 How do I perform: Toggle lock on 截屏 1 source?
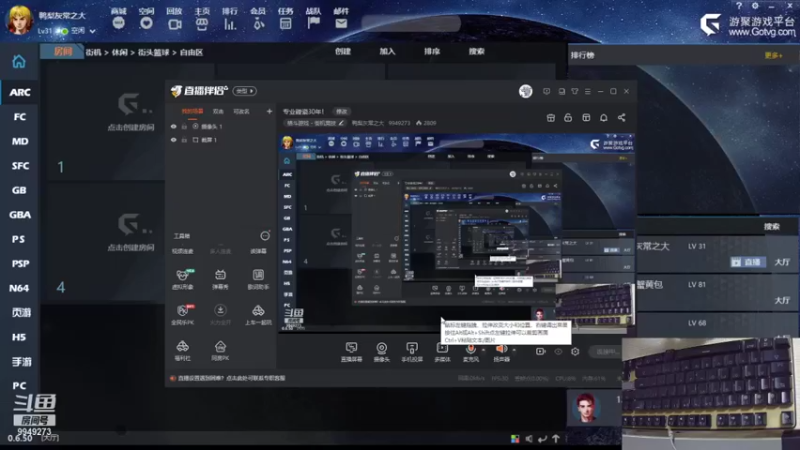coord(184,140)
